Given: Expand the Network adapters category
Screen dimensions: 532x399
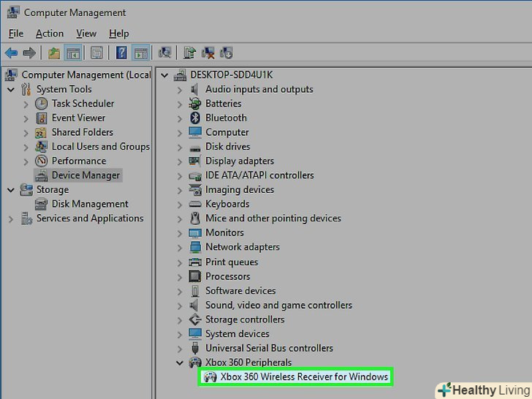Looking at the screenshot, I should point(180,248).
